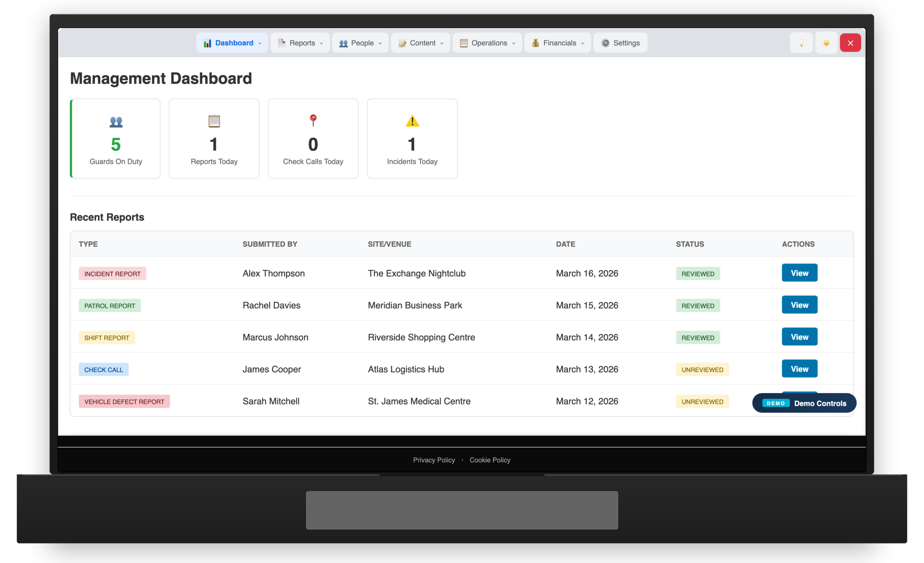The image size is (924, 563).
Task: Toggle the sun theme button
Action: coord(826,43)
